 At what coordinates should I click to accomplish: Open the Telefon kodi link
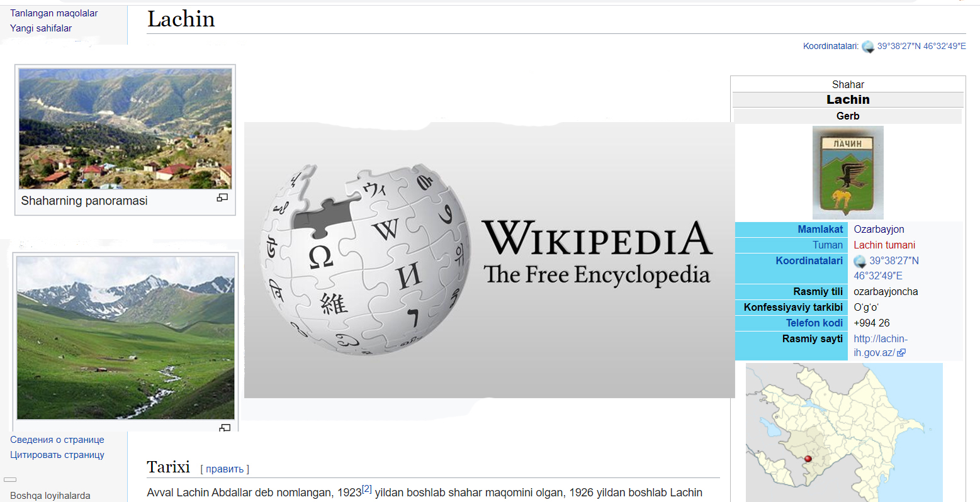[x=814, y=323]
